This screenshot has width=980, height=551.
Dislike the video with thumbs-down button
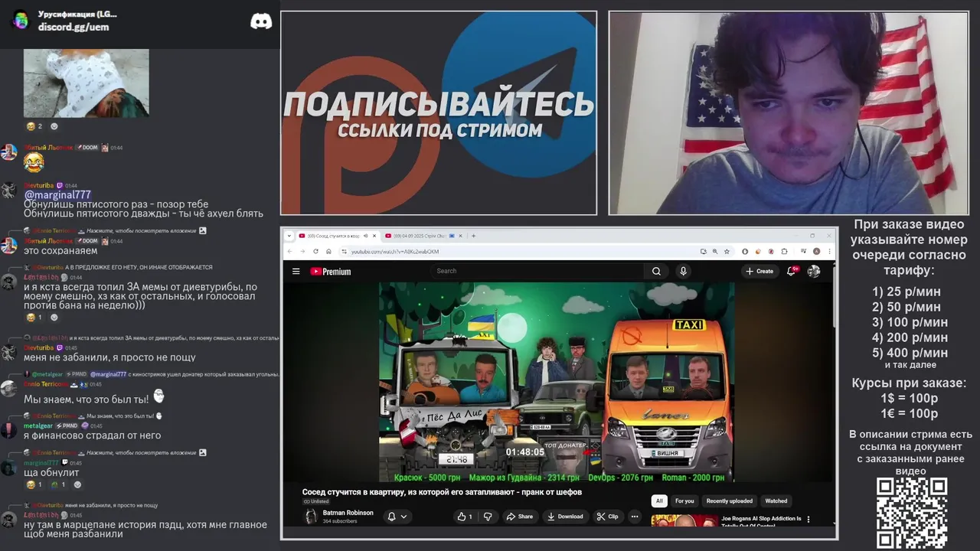(488, 517)
